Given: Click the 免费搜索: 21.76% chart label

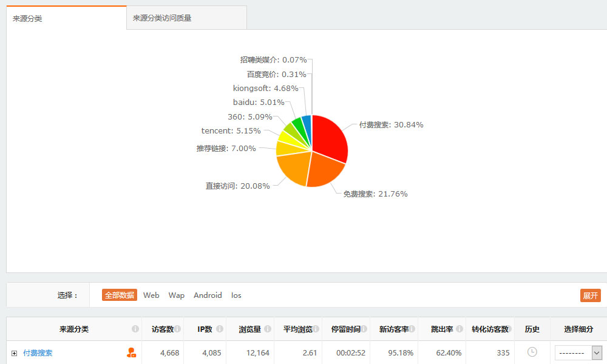Looking at the screenshot, I should (375, 194).
